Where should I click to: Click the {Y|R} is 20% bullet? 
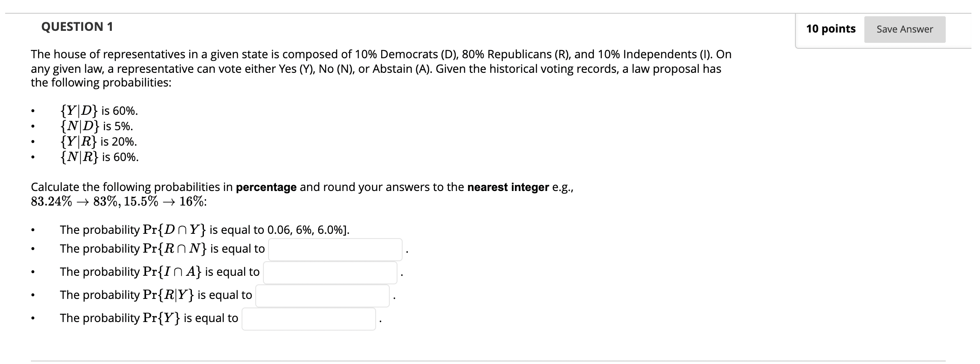click(x=99, y=142)
